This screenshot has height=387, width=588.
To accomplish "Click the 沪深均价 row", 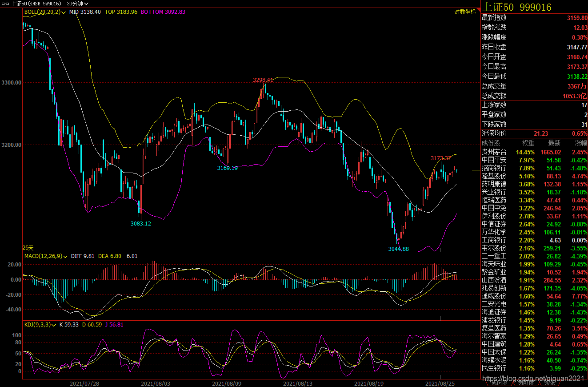I will 535,133.
